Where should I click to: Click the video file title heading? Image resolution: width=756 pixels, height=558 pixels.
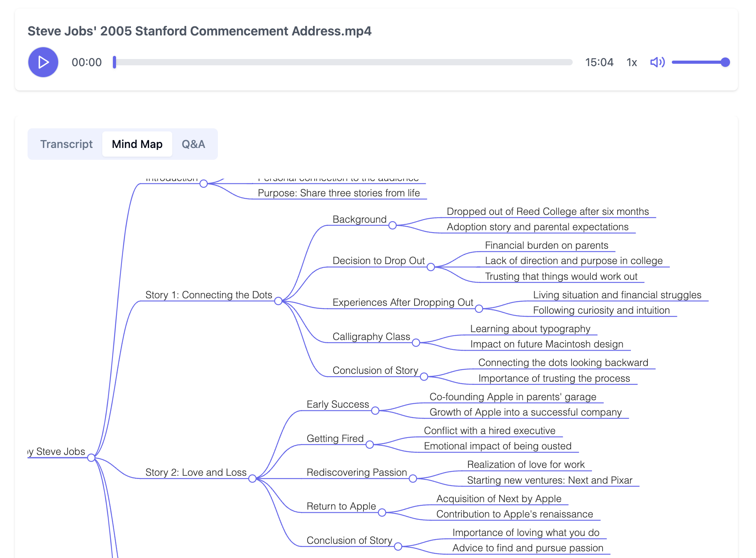(x=199, y=31)
